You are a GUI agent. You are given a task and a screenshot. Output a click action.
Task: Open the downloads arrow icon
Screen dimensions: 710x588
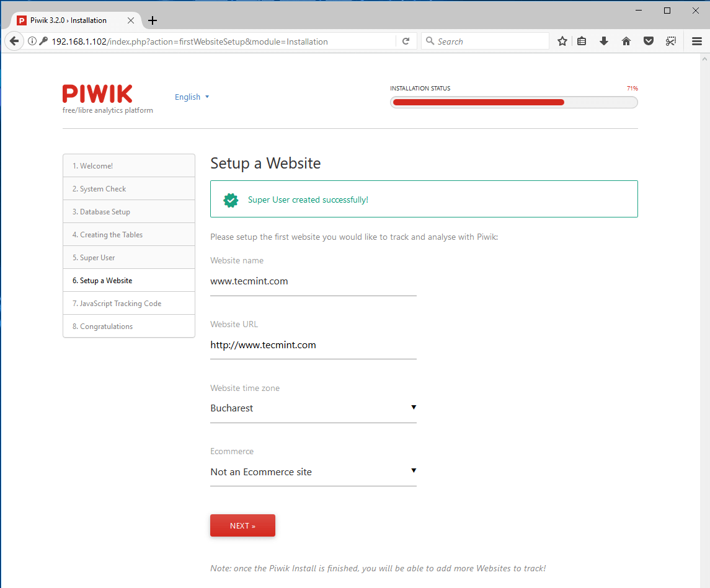tap(603, 41)
